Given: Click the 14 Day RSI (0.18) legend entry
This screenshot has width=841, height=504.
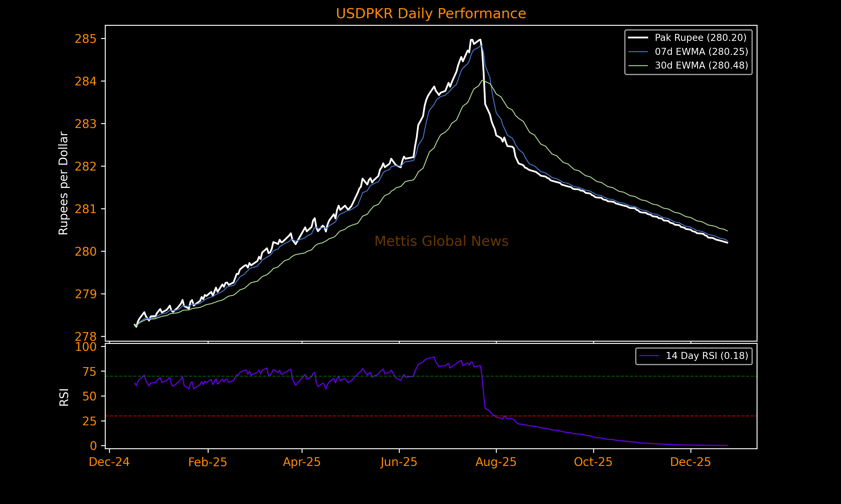Looking at the screenshot, I should (707, 356).
